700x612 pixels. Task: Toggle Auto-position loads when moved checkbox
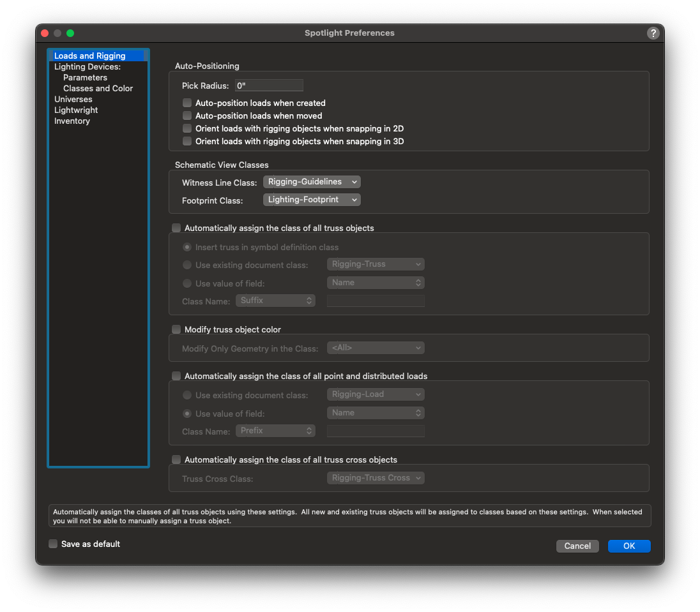187,116
